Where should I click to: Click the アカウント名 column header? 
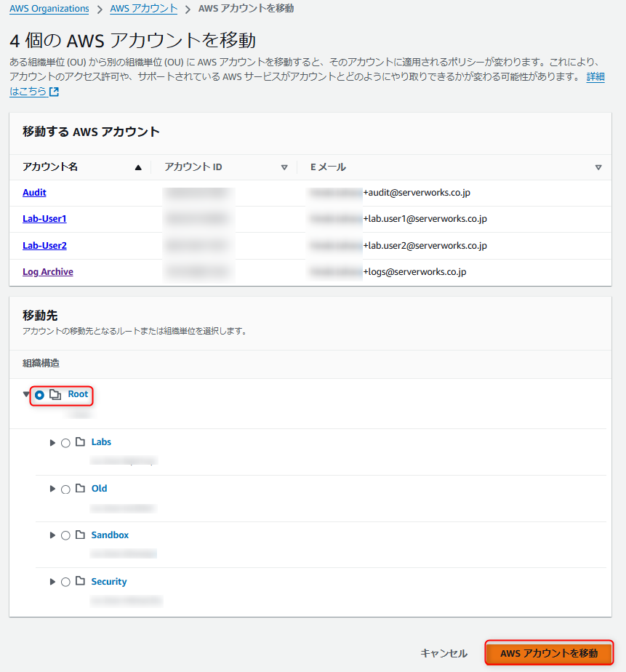pyautogui.click(x=50, y=167)
